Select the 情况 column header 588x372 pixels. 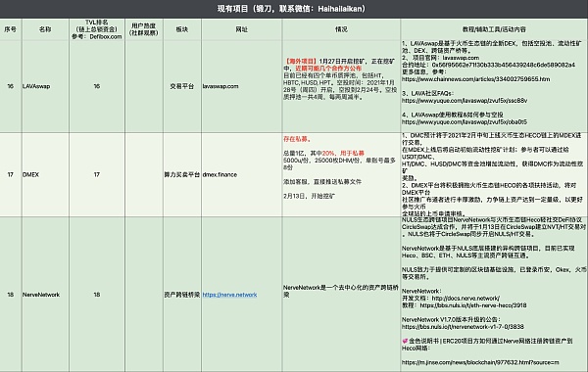pos(341,29)
